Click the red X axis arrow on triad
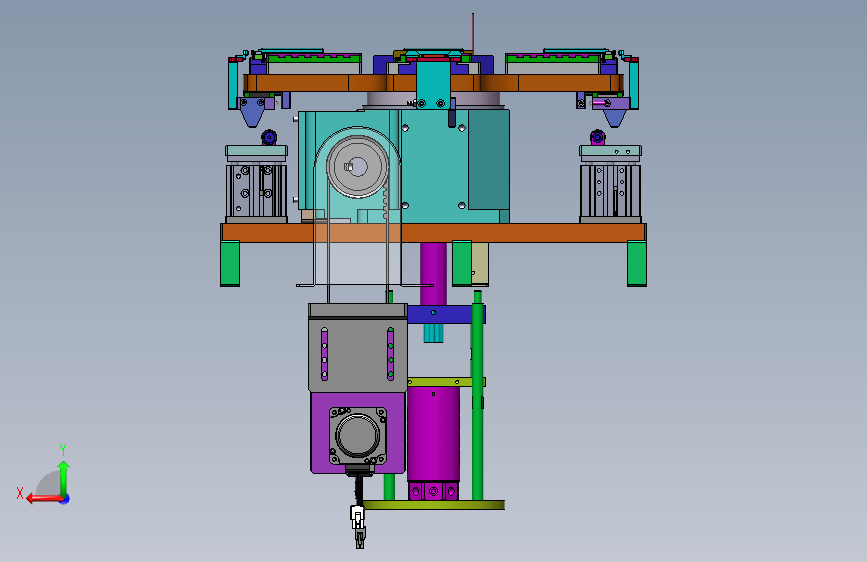 44,498
